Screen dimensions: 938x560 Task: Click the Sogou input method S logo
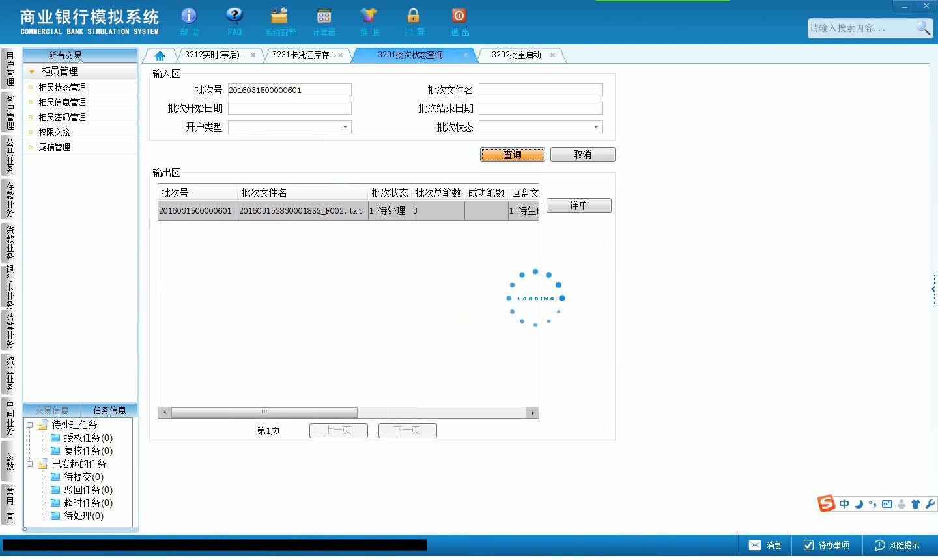[826, 503]
